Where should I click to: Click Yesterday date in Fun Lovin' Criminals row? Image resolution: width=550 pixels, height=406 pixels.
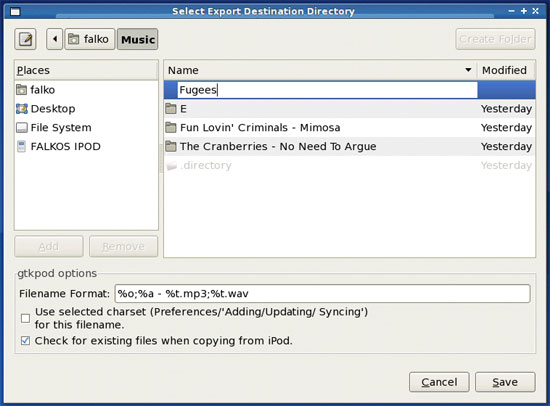click(506, 128)
